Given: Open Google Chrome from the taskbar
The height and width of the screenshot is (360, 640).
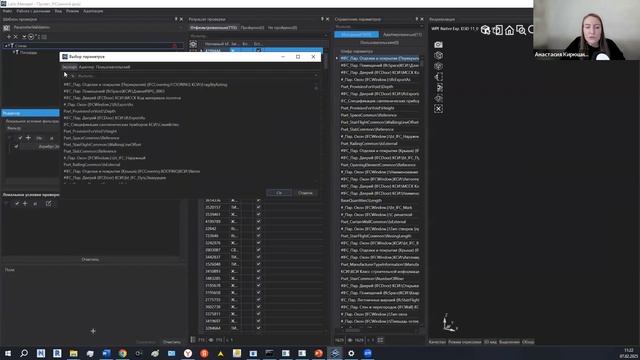Looking at the screenshot, I should pos(122,353).
